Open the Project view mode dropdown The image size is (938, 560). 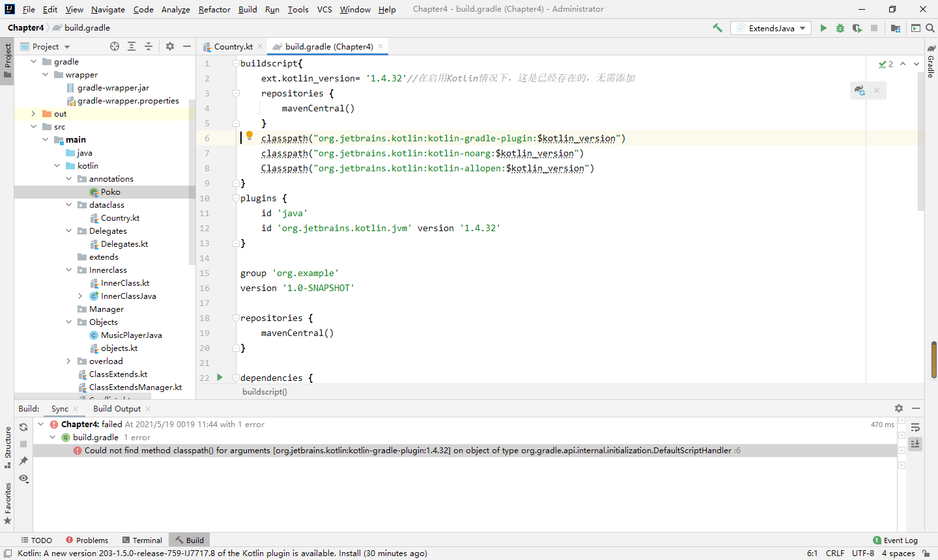[x=45, y=46]
